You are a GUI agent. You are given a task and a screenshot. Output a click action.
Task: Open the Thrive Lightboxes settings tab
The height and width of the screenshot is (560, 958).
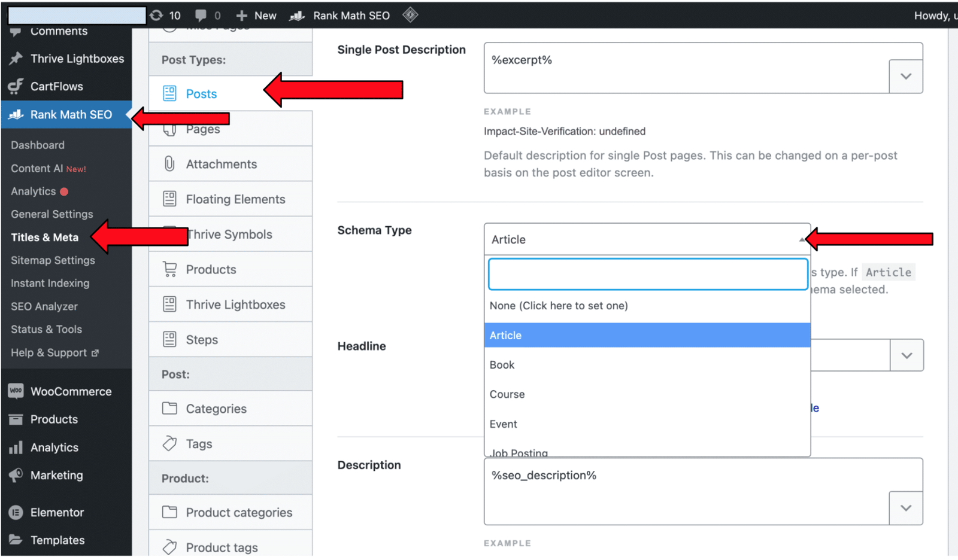click(231, 305)
